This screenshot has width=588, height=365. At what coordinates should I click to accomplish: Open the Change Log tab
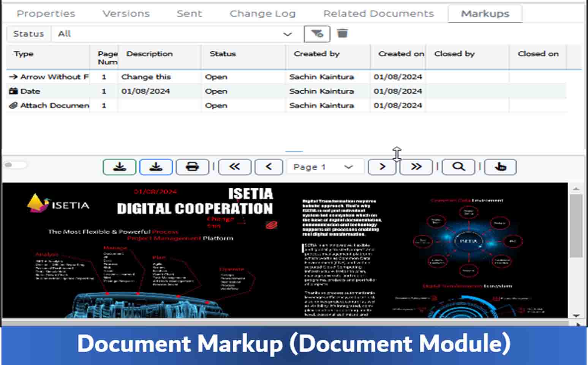point(262,14)
